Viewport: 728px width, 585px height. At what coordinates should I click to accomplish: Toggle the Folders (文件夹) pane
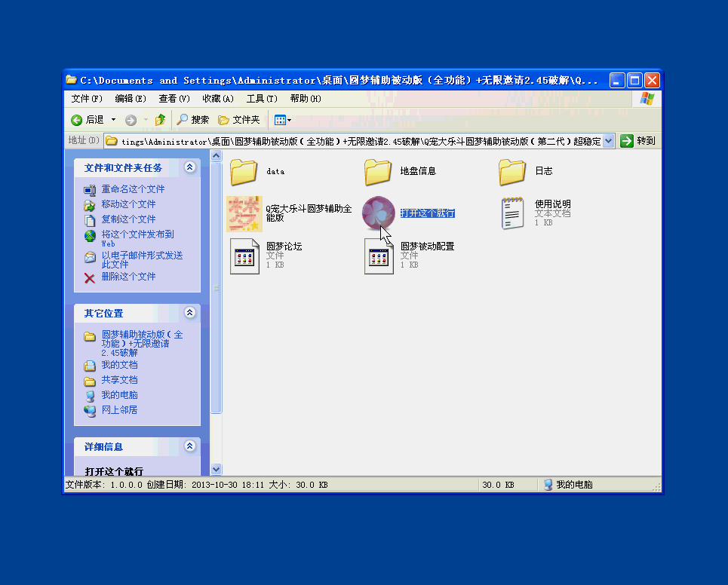[x=239, y=120]
